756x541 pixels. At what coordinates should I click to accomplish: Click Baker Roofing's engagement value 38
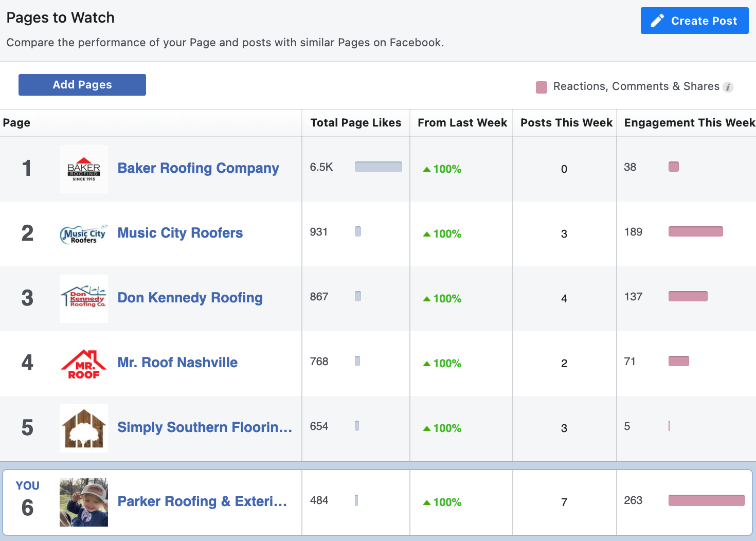[x=630, y=167]
